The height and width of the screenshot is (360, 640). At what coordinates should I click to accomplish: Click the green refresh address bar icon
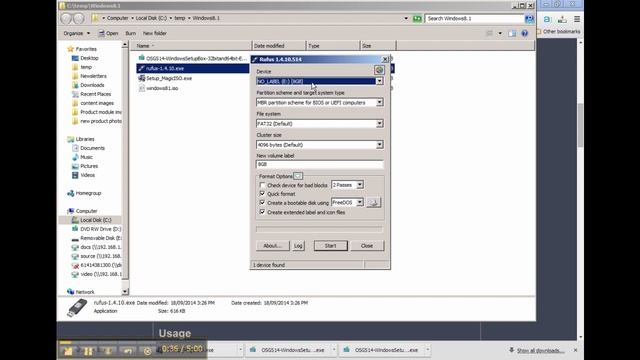pos(417,18)
